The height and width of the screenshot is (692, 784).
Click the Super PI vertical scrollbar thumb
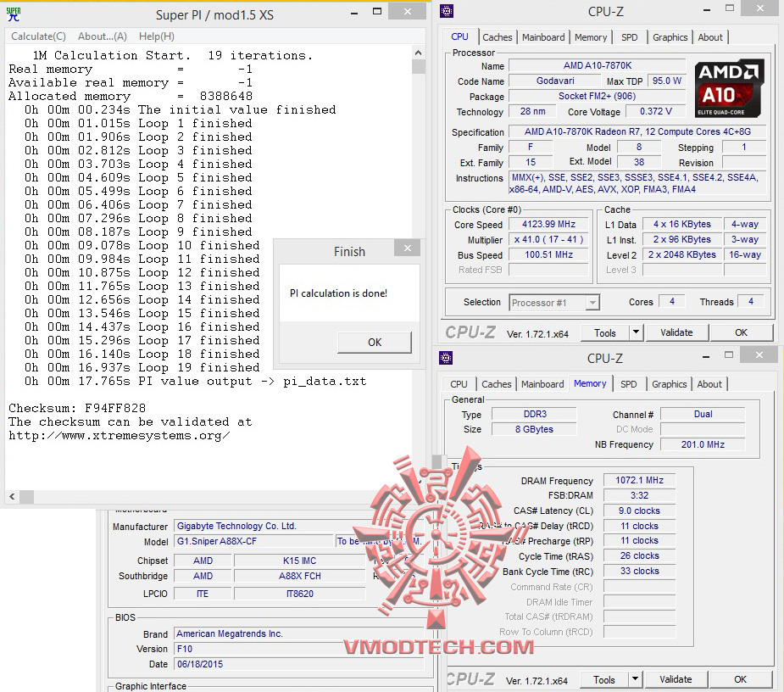(x=419, y=67)
